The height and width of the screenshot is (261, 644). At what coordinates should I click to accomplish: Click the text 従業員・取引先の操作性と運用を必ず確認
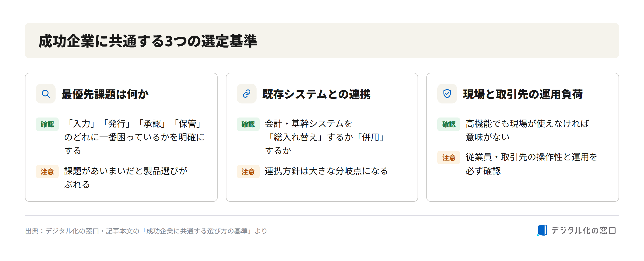(531, 164)
